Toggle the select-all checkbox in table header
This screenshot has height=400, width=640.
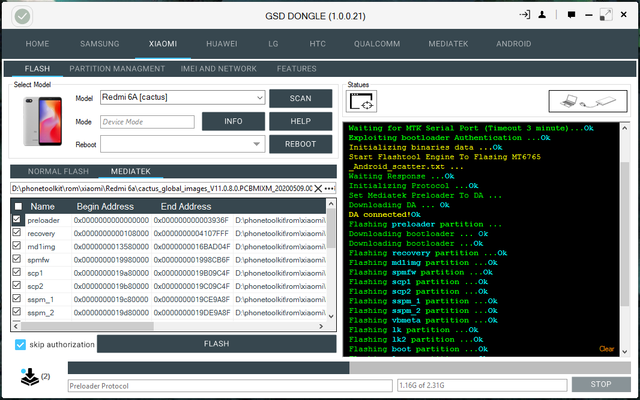click(x=17, y=205)
